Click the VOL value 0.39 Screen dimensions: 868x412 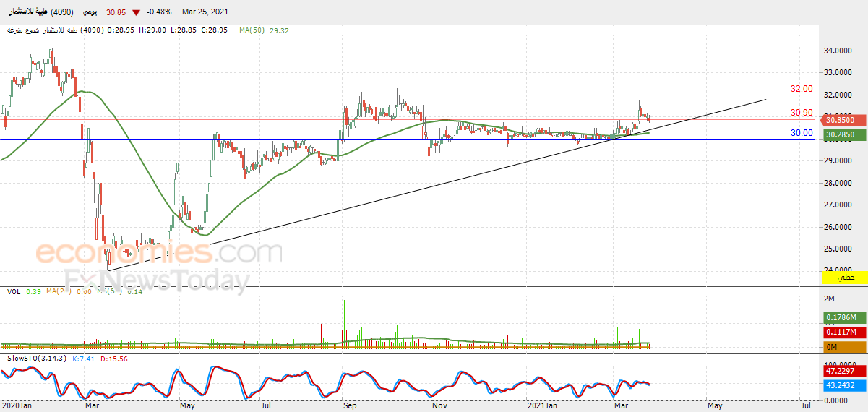coord(33,291)
